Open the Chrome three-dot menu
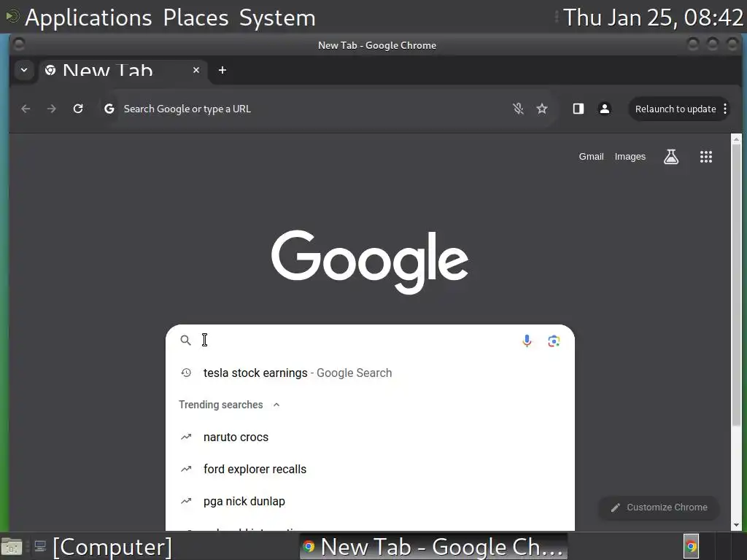Screen dimensions: 747x560 725,109
